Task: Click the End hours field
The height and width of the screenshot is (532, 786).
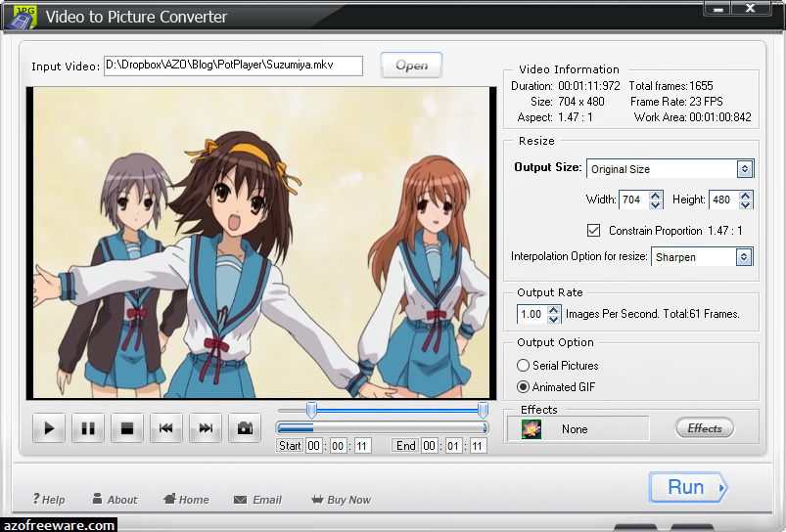Action: (429, 446)
